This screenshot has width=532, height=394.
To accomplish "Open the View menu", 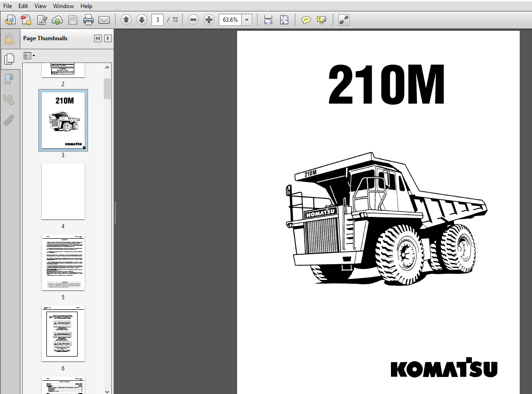I will pos(40,6).
